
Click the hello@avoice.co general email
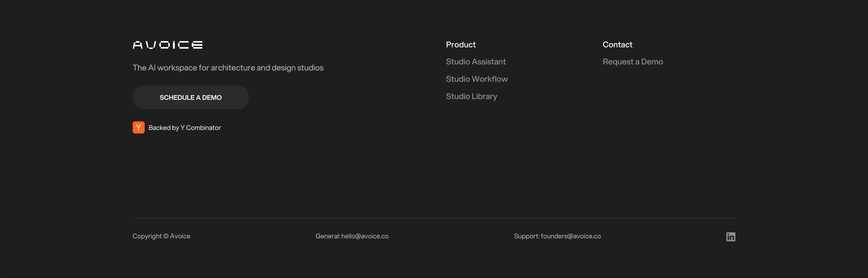tap(365, 236)
